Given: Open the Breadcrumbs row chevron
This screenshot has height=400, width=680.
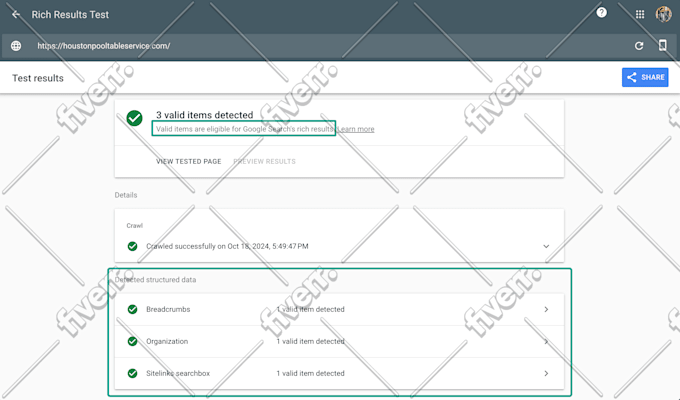Looking at the screenshot, I should tap(546, 309).
